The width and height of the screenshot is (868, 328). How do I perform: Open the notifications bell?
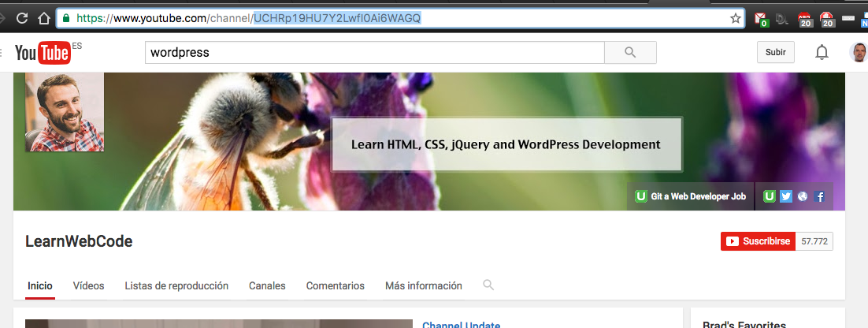(822, 53)
